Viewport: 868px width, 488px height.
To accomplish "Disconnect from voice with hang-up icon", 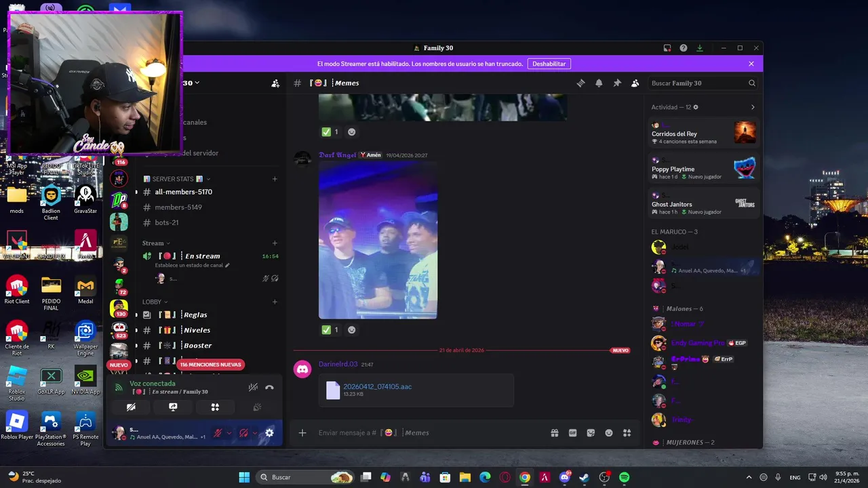I will coord(269,388).
